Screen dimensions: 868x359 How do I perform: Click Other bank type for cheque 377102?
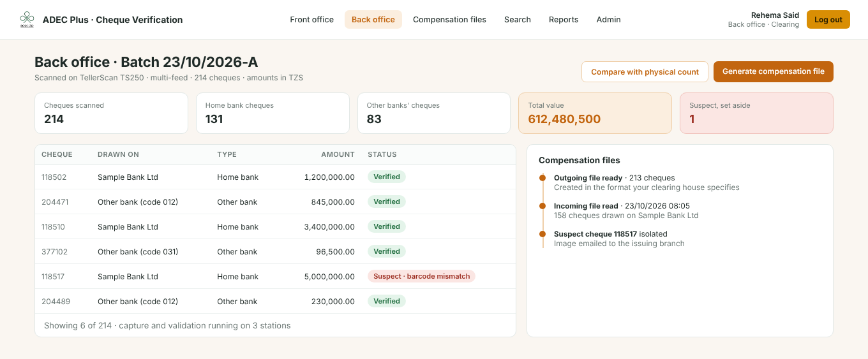[237, 252]
